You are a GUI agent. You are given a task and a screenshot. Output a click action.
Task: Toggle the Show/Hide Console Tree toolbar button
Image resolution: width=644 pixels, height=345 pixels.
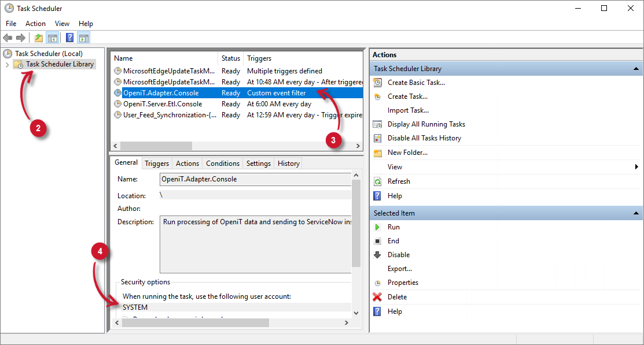click(x=53, y=38)
